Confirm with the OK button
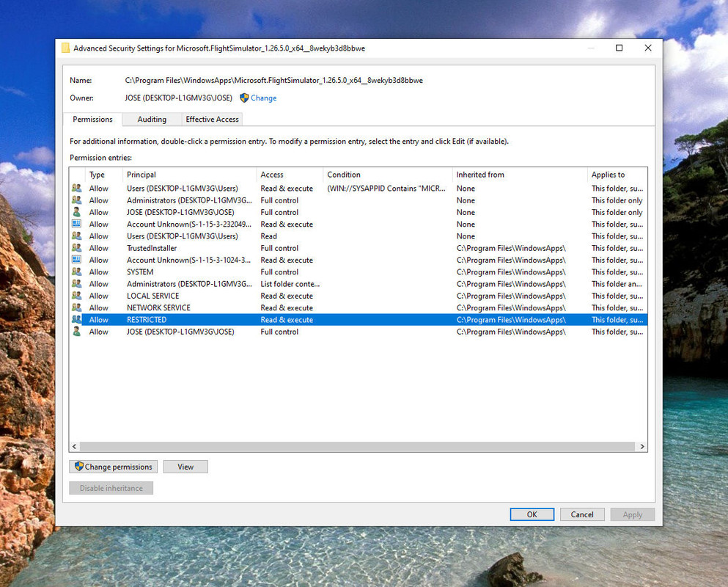Viewport: 728px width, 587px height. pos(532,514)
